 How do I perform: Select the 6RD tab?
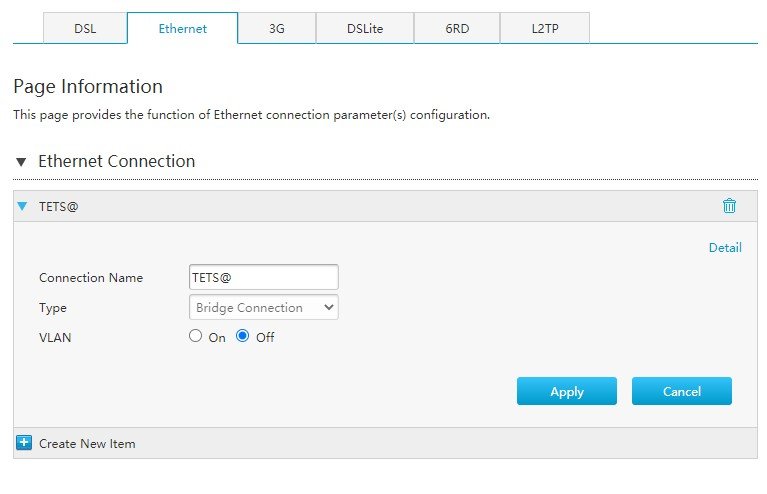tap(457, 28)
